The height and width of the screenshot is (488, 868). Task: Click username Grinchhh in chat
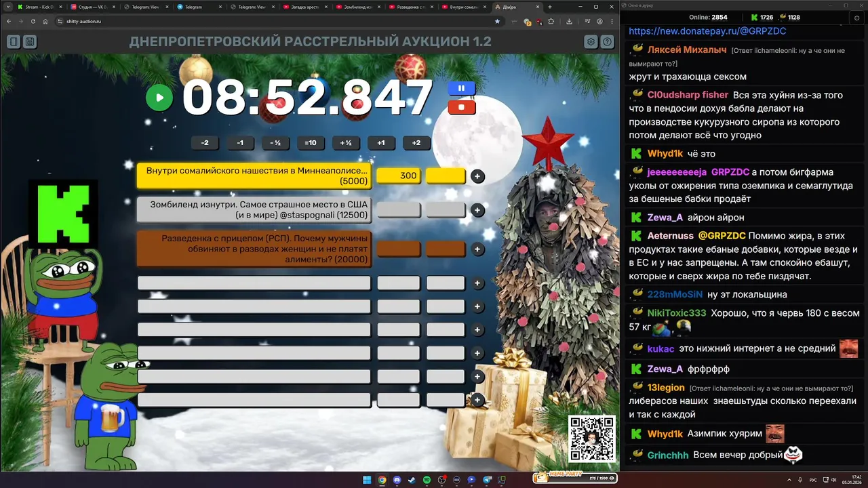coord(668,455)
